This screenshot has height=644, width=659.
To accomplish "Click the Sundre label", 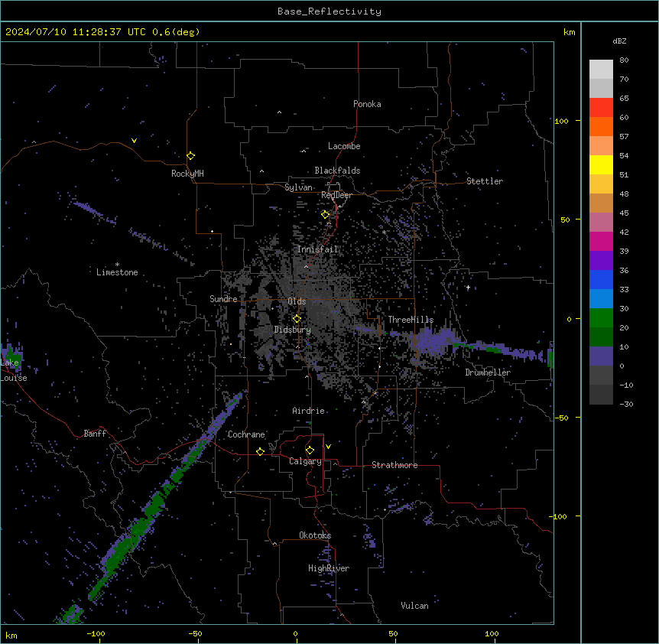I will pos(223,299).
